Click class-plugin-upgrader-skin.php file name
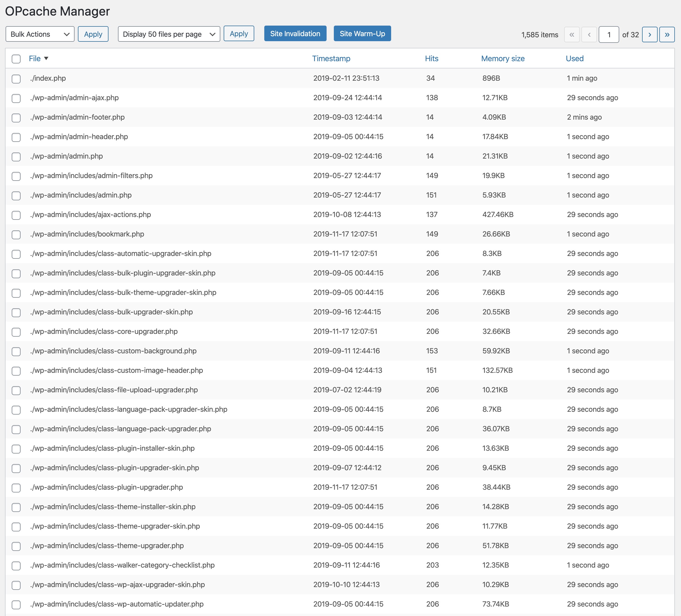The width and height of the screenshot is (681, 616). point(115,468)
